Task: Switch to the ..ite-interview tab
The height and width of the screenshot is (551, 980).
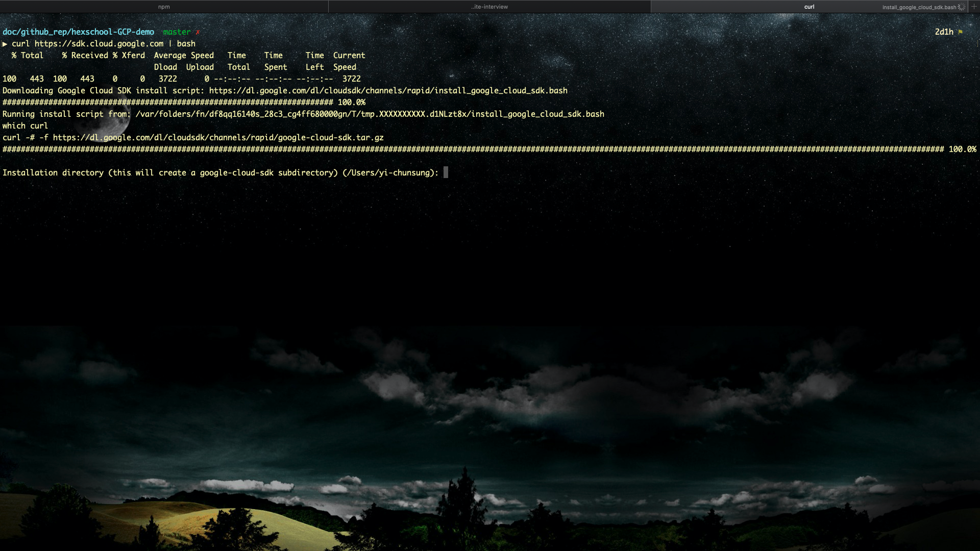Action: pyautogui.click(x=489, y=7)
